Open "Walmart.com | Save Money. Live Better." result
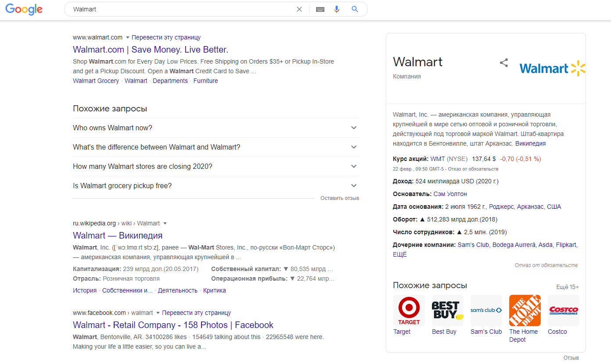This screenshot has height=364, width=611. click(151, 50)
